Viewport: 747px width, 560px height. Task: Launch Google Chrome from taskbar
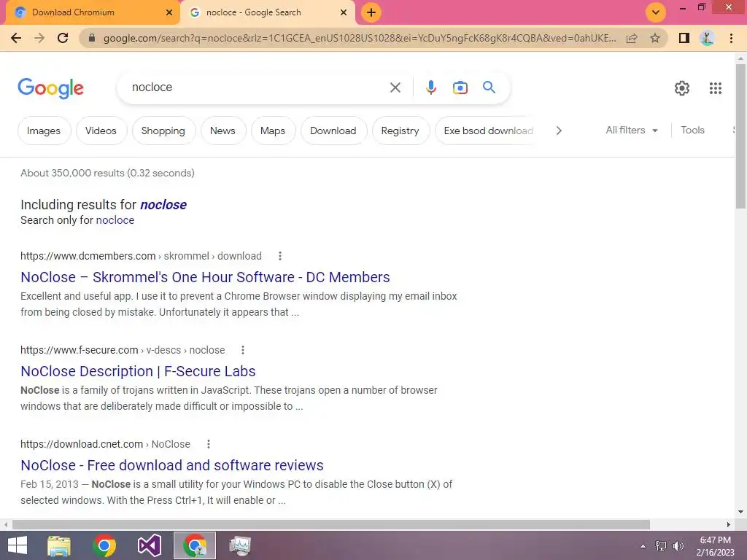tap(104, 545)
